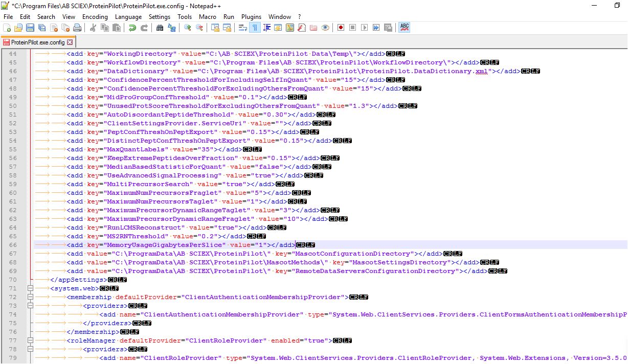628x364 pixels.
Task: Open the Function List panel icon
Action: 302,27
